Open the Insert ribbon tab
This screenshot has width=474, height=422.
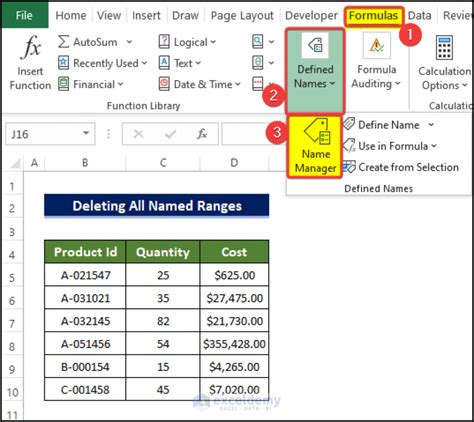(146, 15)
